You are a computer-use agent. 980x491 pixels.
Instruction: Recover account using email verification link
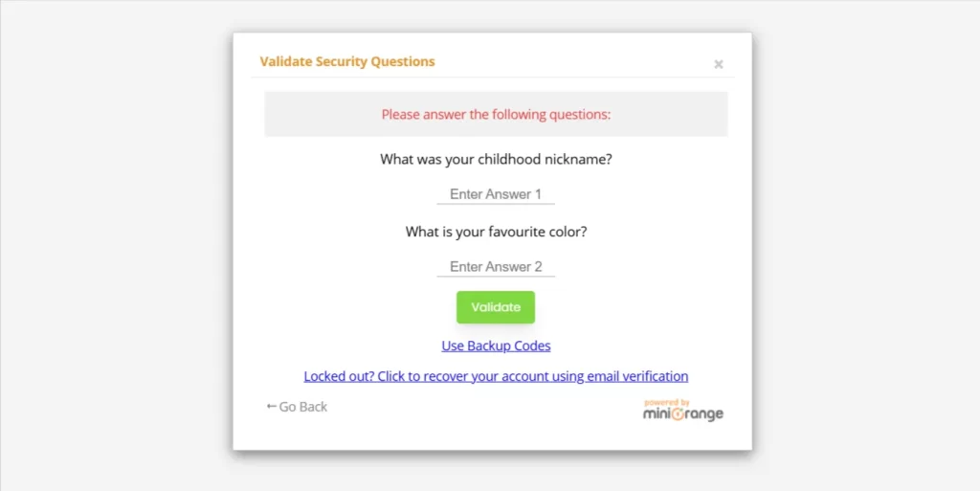point(496,376)
